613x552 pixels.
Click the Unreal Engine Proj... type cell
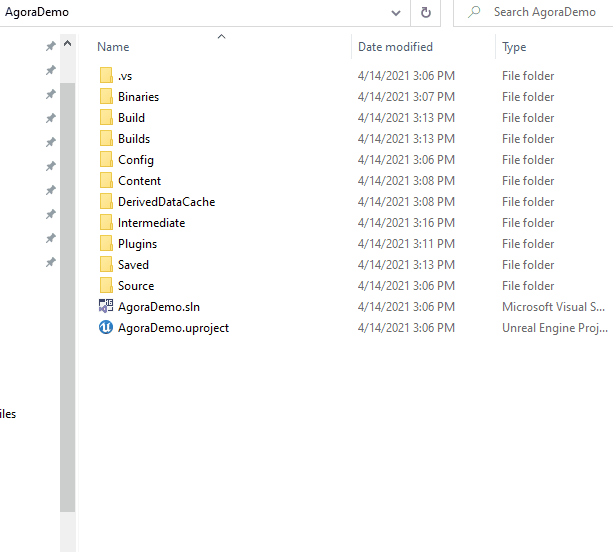pos(555,328)
